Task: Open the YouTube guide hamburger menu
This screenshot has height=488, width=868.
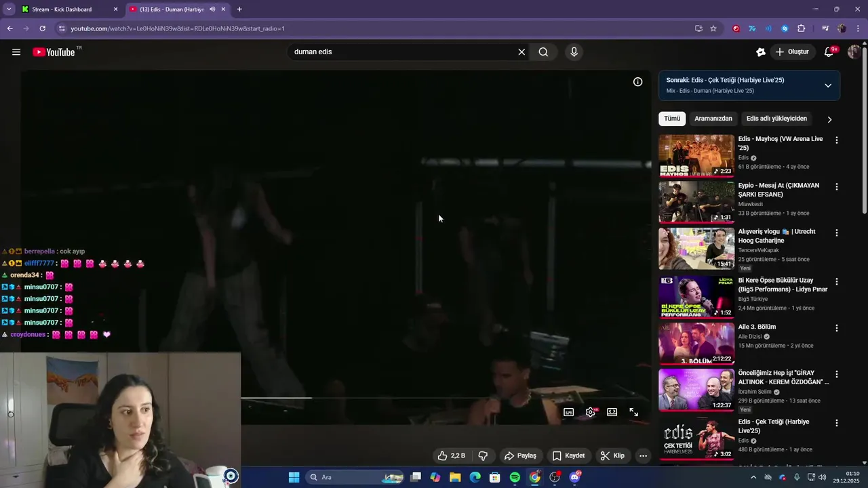Action: click(x=16, y=52)
